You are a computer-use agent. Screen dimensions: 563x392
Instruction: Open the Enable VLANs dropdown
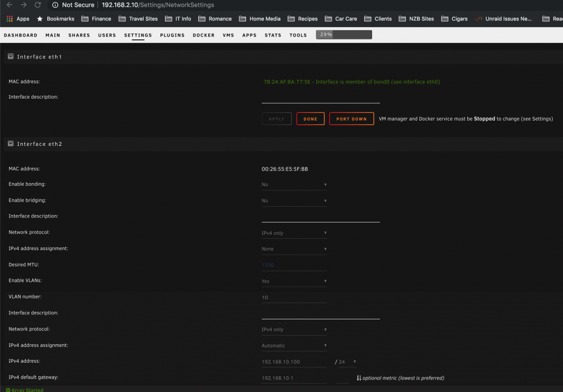pyautogui.click(x=294, y=281)
